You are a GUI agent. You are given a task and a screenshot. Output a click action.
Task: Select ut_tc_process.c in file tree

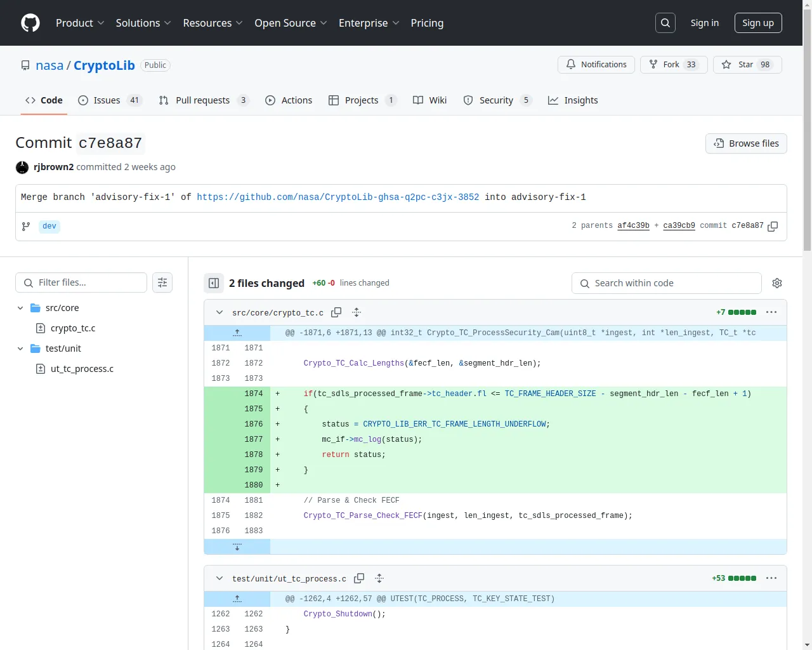coord(82,369)
